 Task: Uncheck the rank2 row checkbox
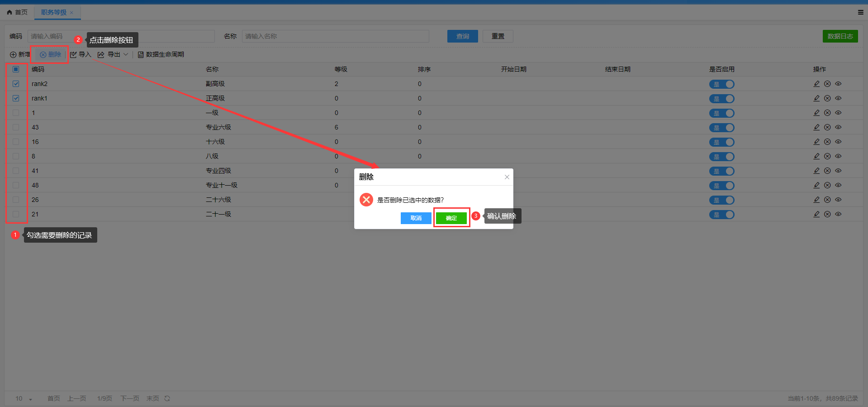(16, 84)
